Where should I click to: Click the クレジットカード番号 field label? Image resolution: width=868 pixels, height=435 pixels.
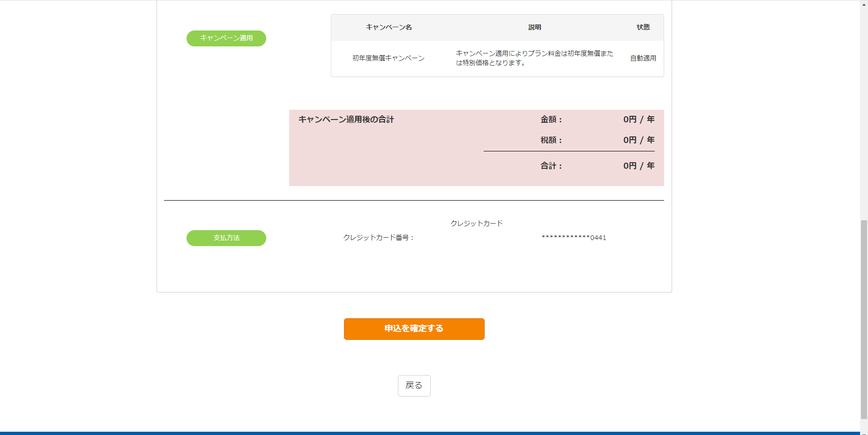(378, 238)
